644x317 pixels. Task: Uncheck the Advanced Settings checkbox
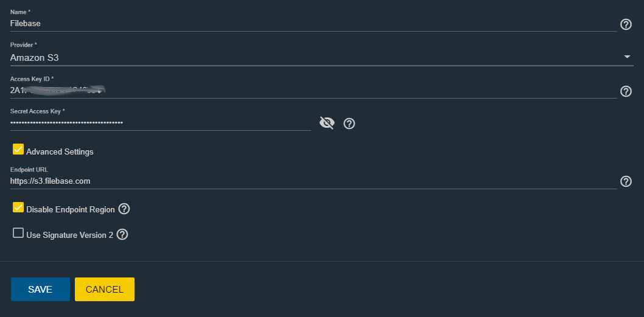click(18, 149)
